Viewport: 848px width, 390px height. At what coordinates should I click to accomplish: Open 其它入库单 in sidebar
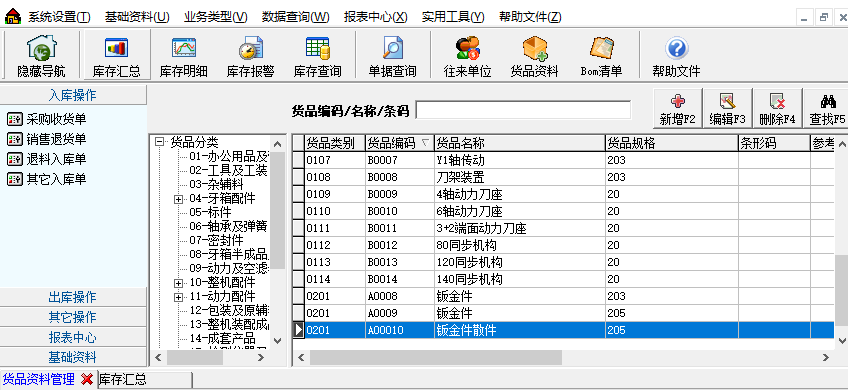coord(47,179)
